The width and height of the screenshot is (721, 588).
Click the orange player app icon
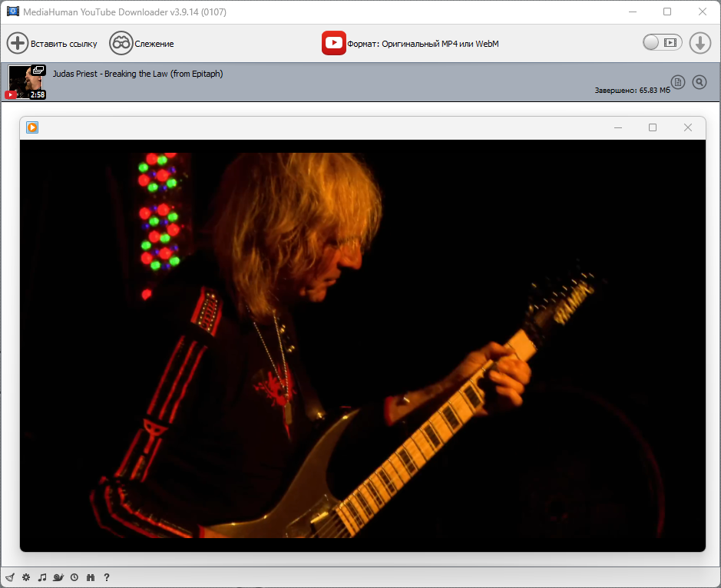(32, 127)
